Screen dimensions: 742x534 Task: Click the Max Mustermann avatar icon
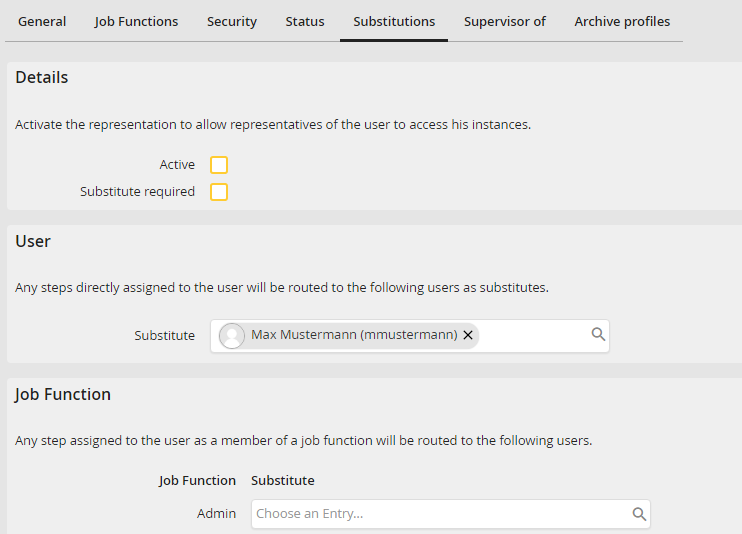(x=232, y=336)
